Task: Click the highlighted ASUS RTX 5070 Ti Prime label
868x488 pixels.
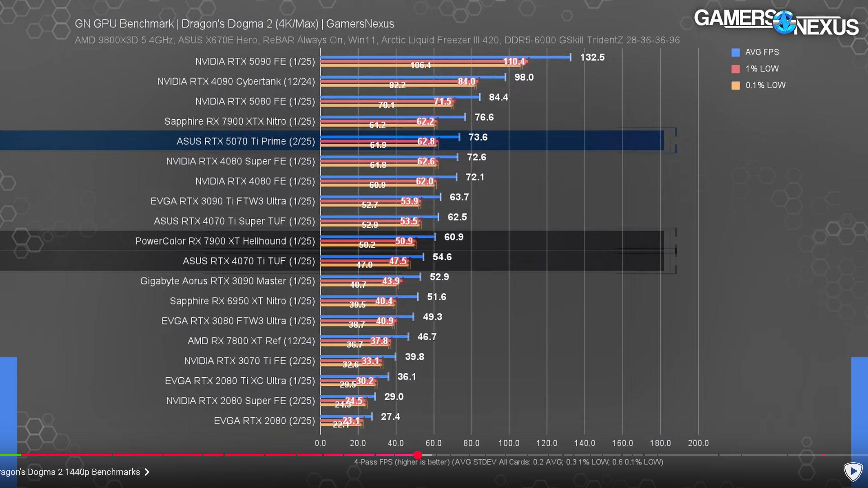Action: (x=246, y=141)
